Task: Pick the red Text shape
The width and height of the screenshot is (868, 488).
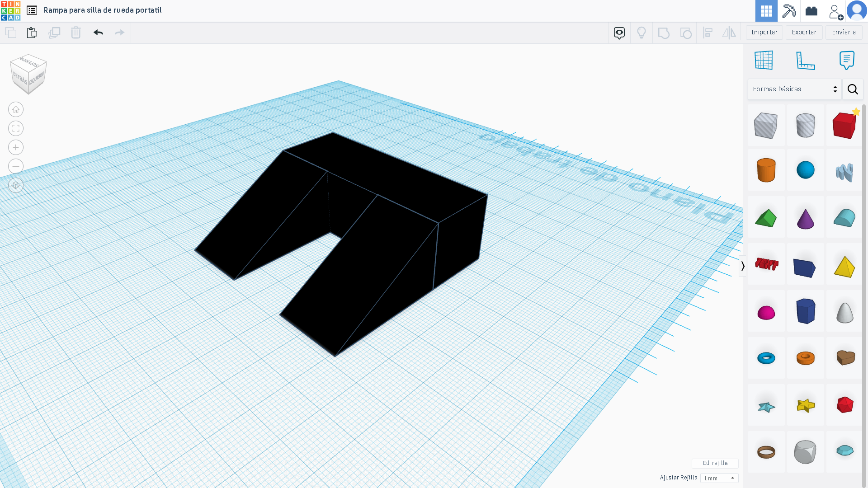Action: click(x=766, y=264)
